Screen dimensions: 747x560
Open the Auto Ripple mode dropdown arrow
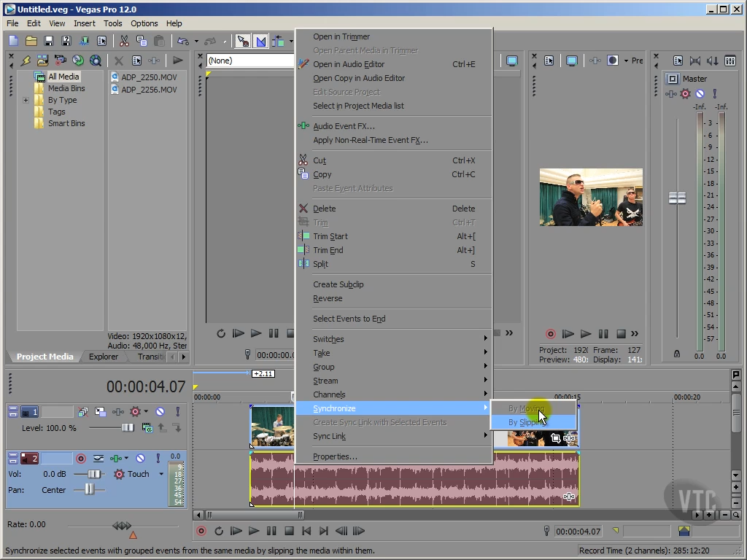[x=290, y=42]
